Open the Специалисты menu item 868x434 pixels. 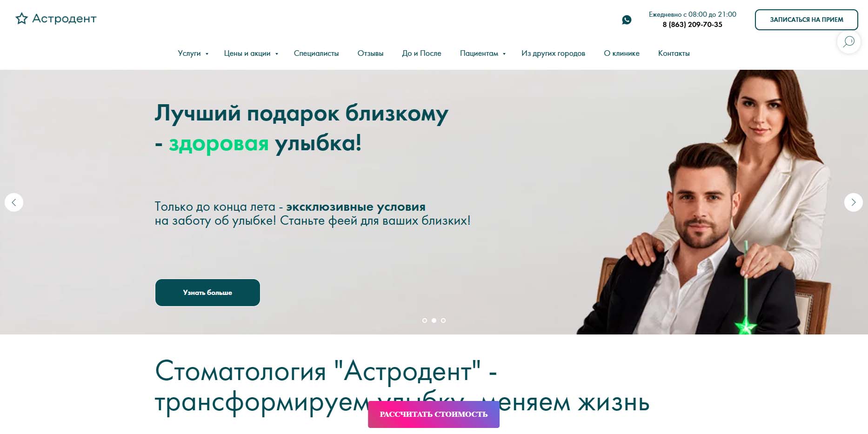click(316, 53)
